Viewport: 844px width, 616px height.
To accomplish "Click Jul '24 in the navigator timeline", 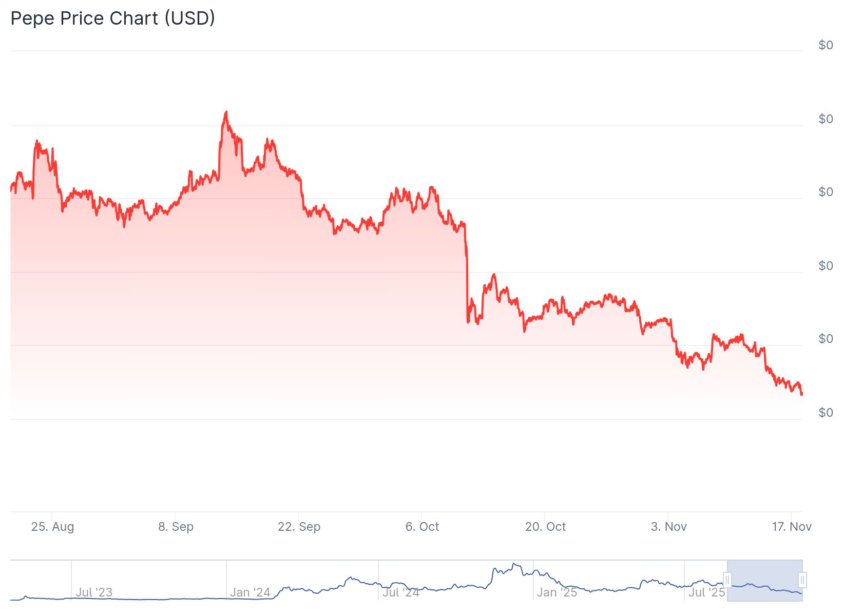I will click(x=401, y=592).
